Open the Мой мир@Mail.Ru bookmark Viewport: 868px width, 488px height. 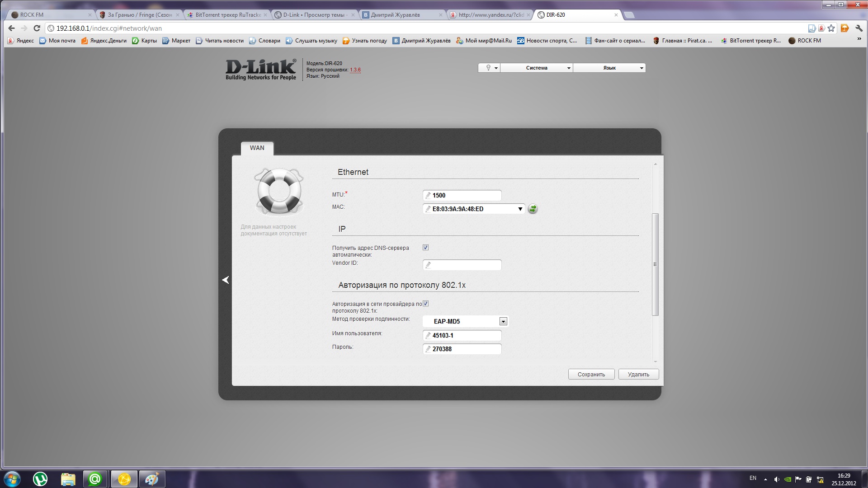click(484, 41)
